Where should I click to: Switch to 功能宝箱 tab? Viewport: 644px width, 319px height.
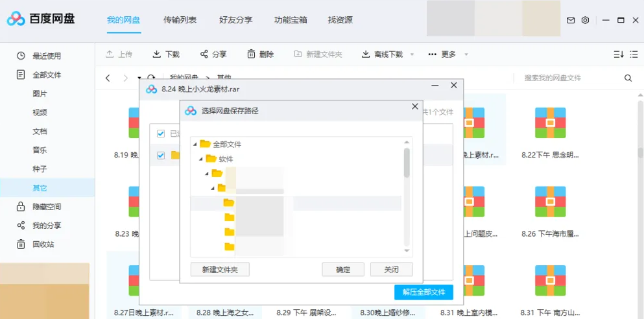click(x=291, y=19)
